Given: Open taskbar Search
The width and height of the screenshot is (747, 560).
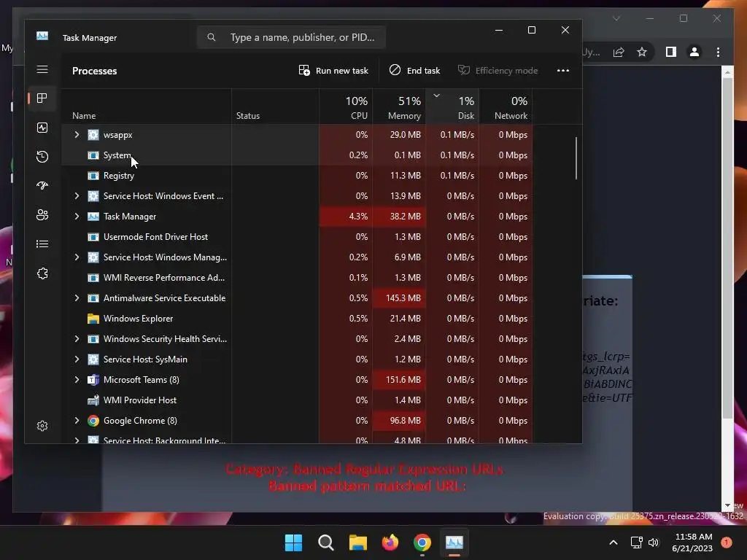Looking at the screenshot, I should (326, 542).
